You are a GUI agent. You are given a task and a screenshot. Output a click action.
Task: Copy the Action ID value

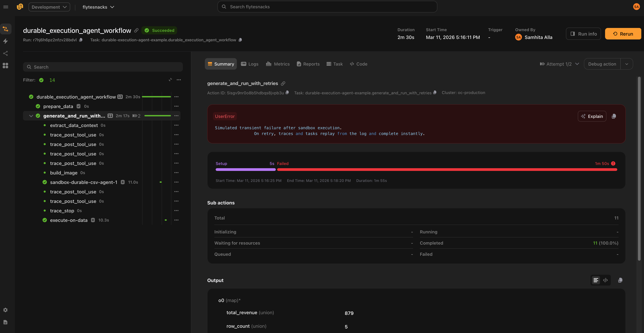pyautogui.click(x=287, y=93)
